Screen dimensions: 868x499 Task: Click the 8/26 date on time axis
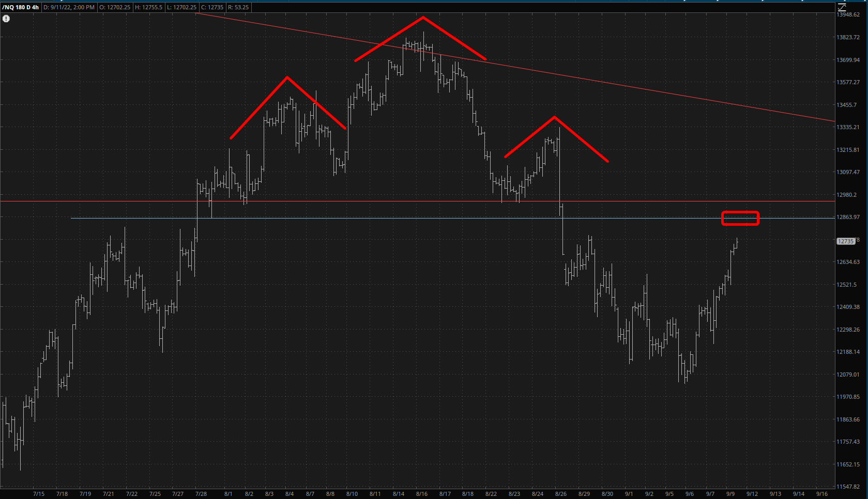coord(561,494)
